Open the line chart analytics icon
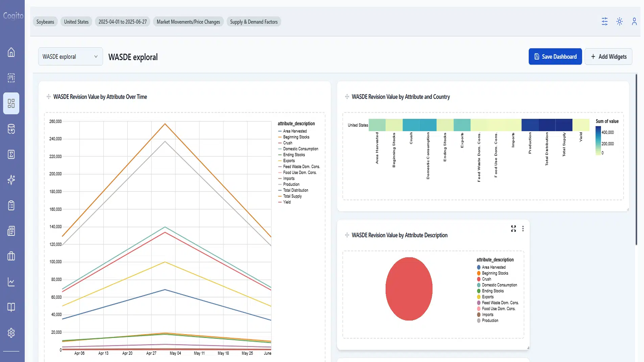Screen dimensions: 644x362 [11, 282]
